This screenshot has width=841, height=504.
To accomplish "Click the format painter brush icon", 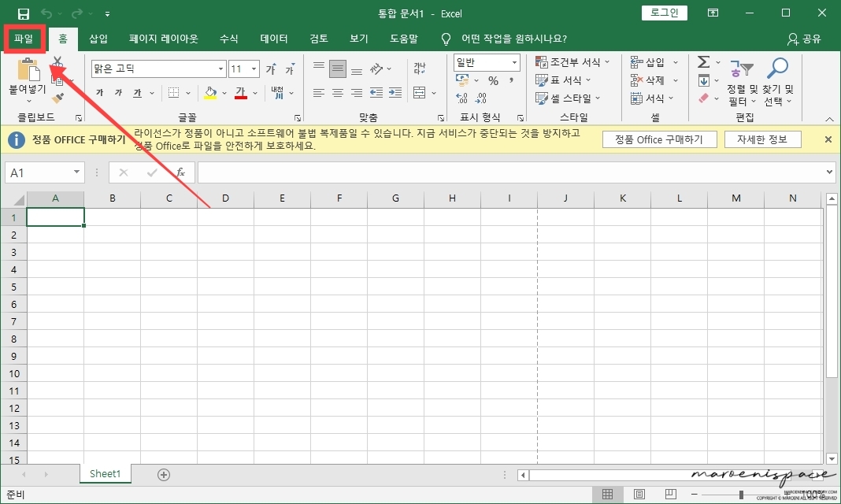I will coord(57,98).
